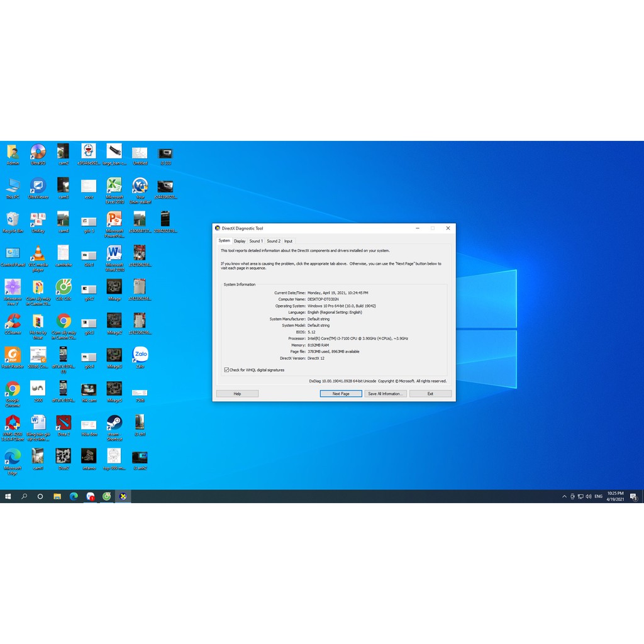Switch to the Display tab

[240, 241]
